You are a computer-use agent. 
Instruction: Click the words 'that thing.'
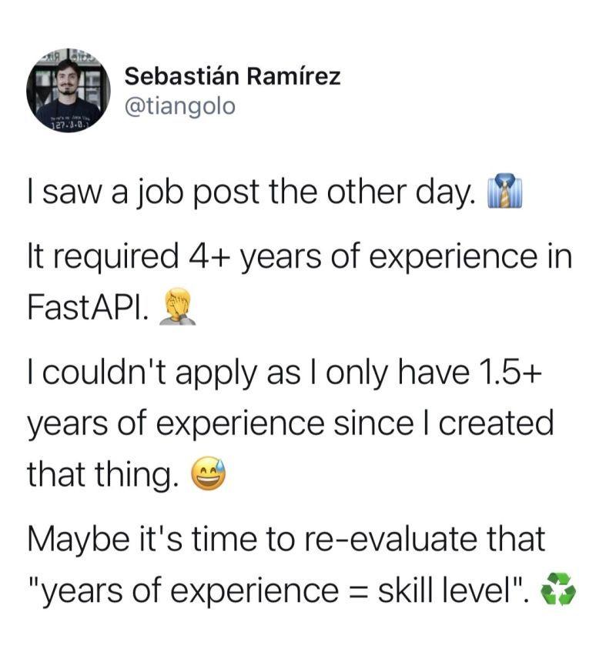[103, 476]
